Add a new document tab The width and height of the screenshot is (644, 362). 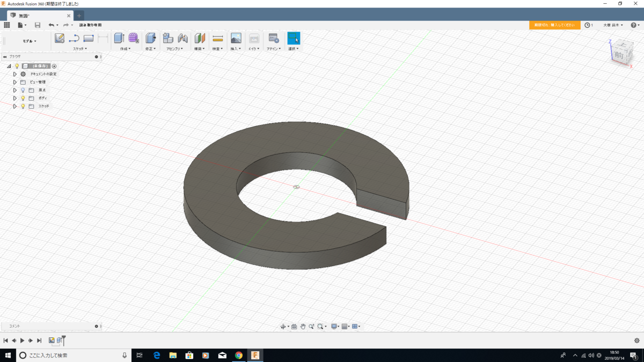pos(79,16)
